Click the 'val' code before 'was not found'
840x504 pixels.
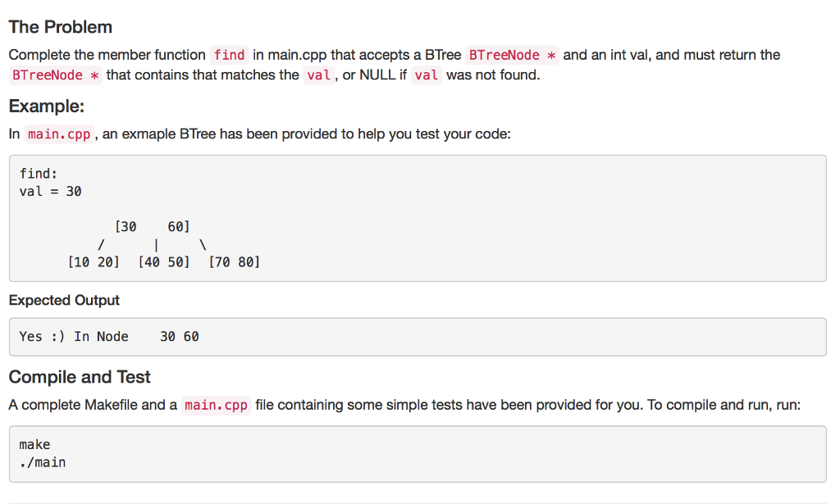click(427, 75)
